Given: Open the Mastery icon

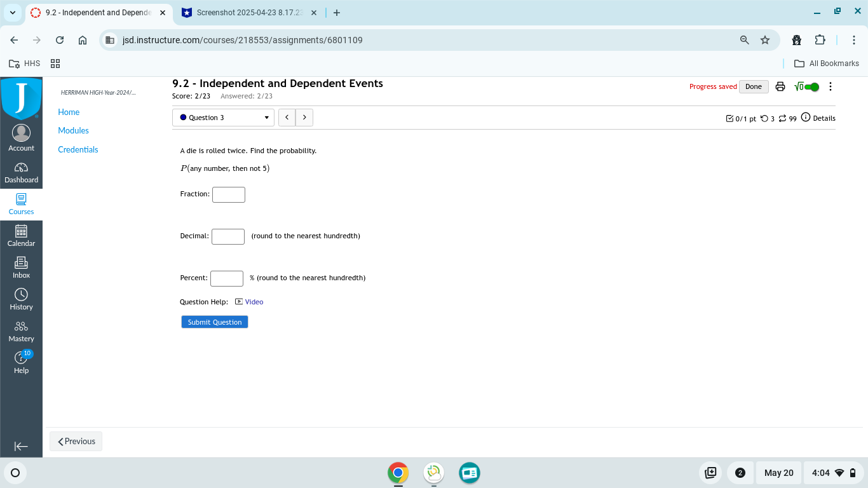Looking at the screenshot, I should (21, 331).
